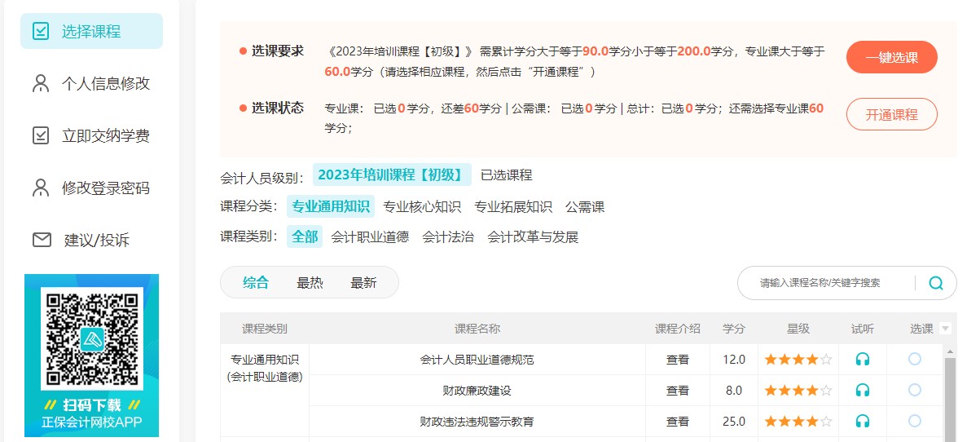This screenshot has width=980, height=442.
Task: Select the 专业核心知识 course category
Action: pyautogui.click(x=422, y=206)
